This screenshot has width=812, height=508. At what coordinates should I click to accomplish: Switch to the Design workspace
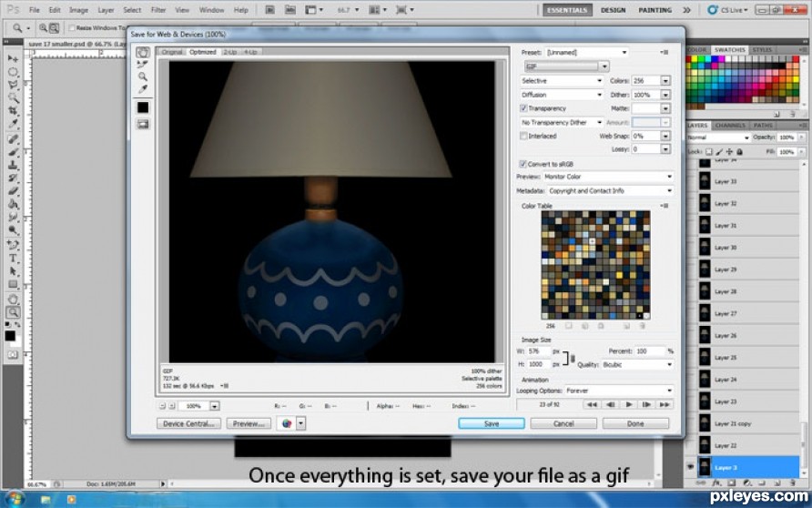[x=614, y=10]
